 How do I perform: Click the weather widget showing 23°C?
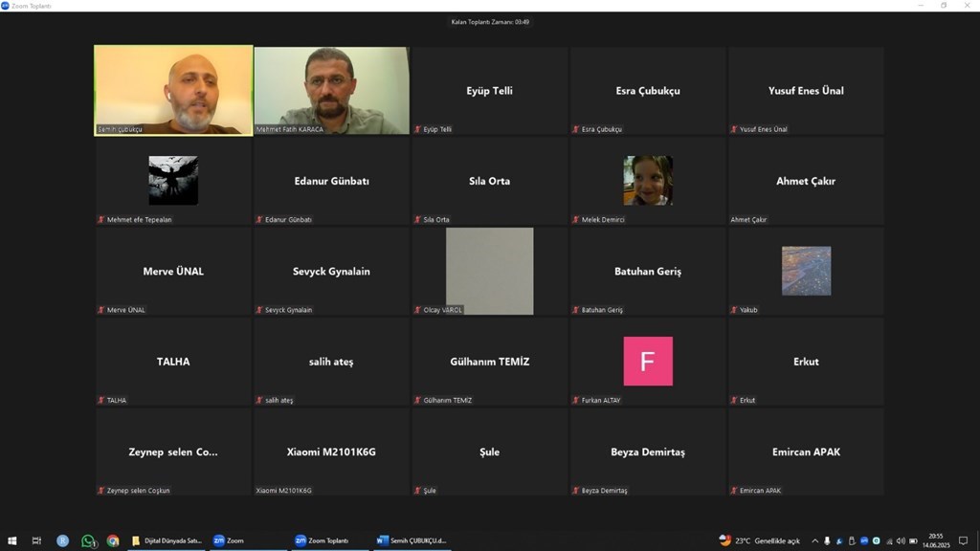click(x=758, y=540)
